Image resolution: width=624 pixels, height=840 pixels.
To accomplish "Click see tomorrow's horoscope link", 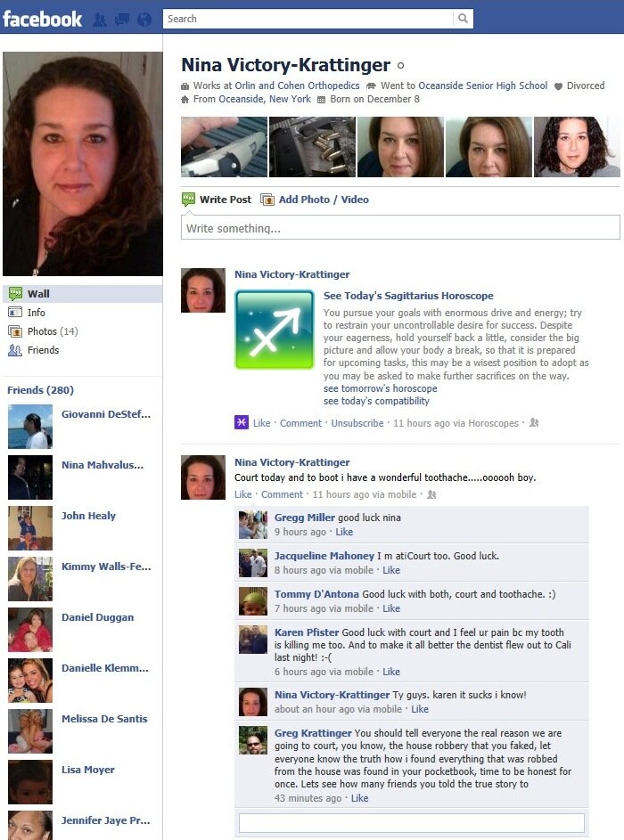I will [x=380, y=388].
